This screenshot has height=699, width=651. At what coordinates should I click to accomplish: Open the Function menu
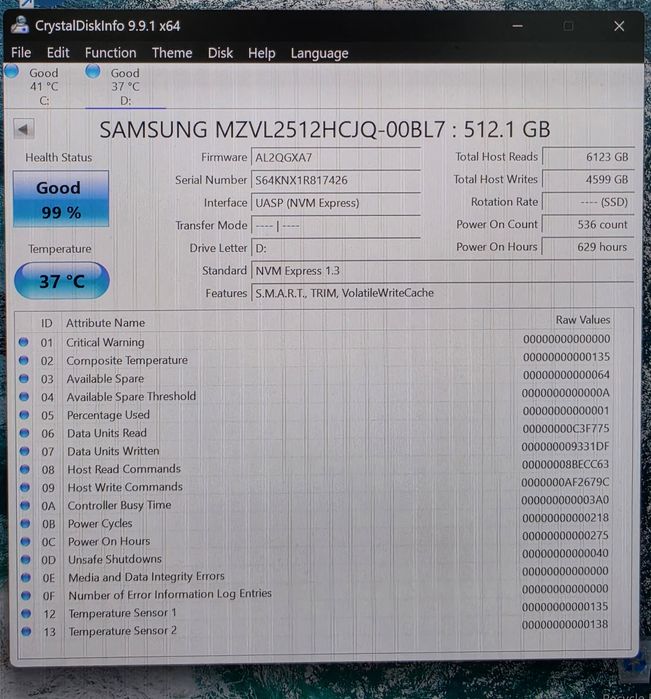point(111,53)
